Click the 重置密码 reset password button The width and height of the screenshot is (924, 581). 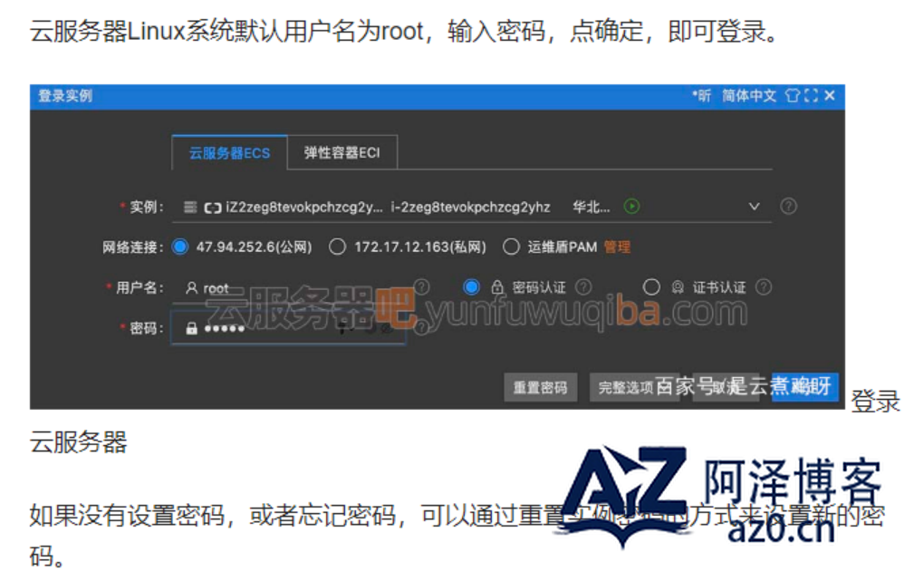click(541, 388)
